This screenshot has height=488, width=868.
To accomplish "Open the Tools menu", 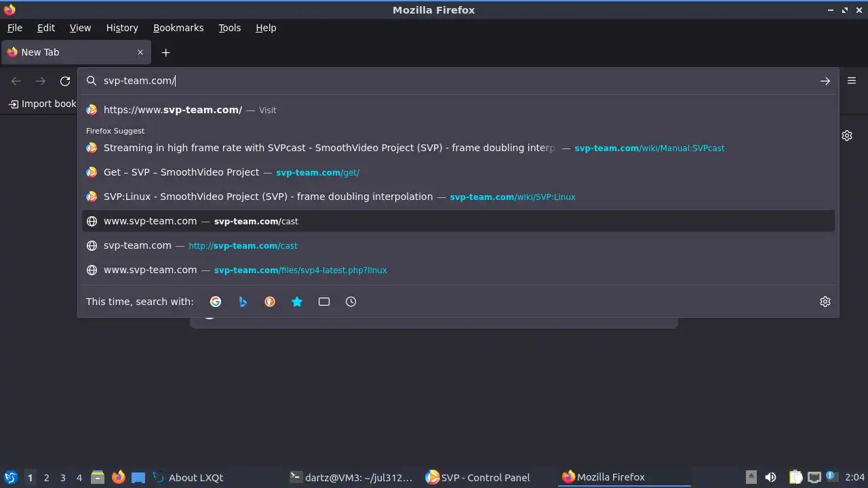I will [x=229, y=28].
